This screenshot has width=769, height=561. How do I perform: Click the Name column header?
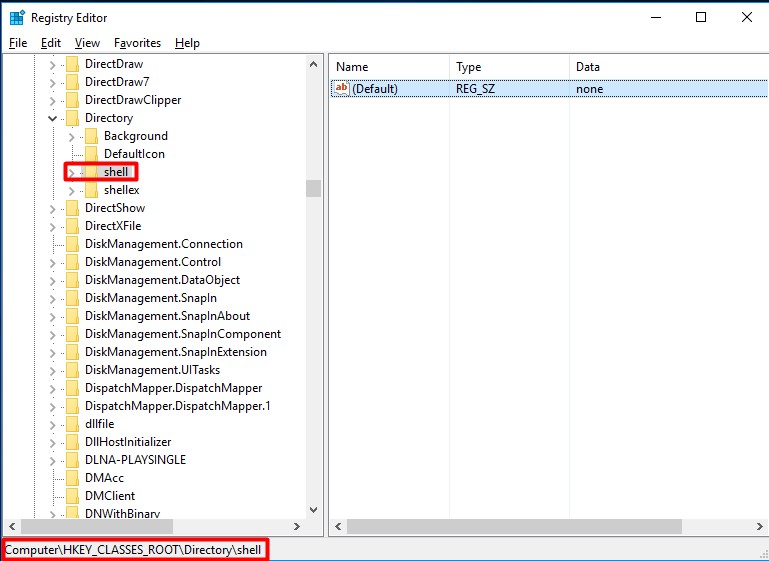[x=389, y=67]
